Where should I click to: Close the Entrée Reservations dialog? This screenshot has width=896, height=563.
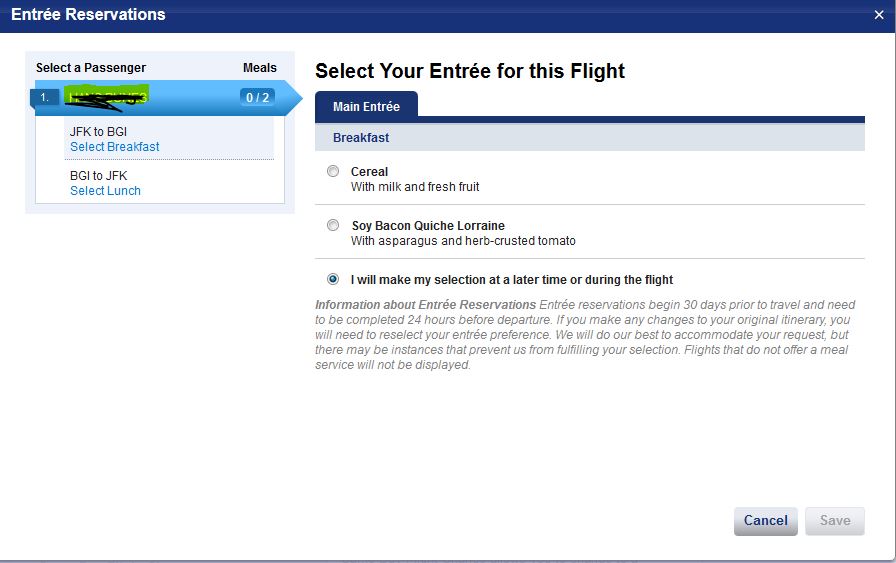point(878,15)
